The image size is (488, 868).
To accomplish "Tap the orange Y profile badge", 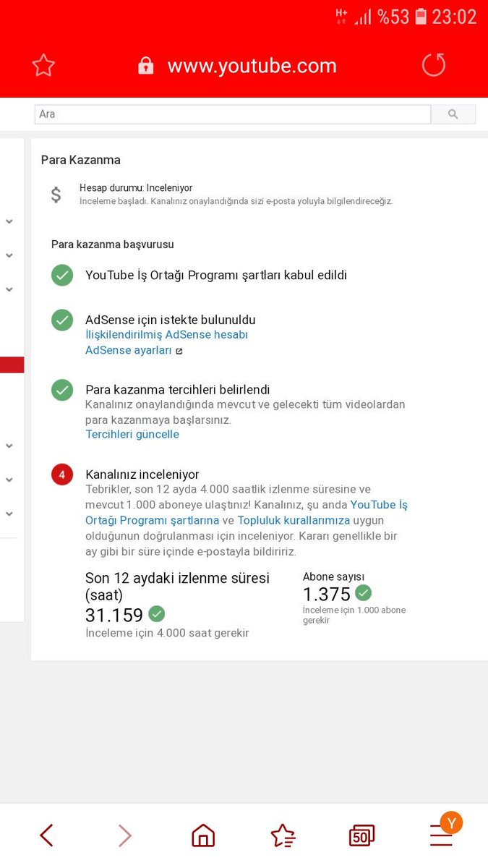I will click(x=452, y=822).
